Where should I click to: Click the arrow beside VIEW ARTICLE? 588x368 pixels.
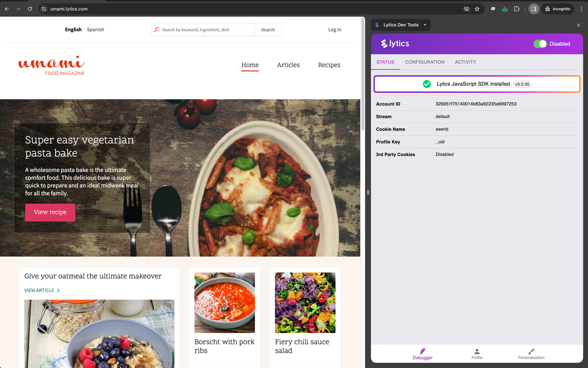(x=58, y=290)
